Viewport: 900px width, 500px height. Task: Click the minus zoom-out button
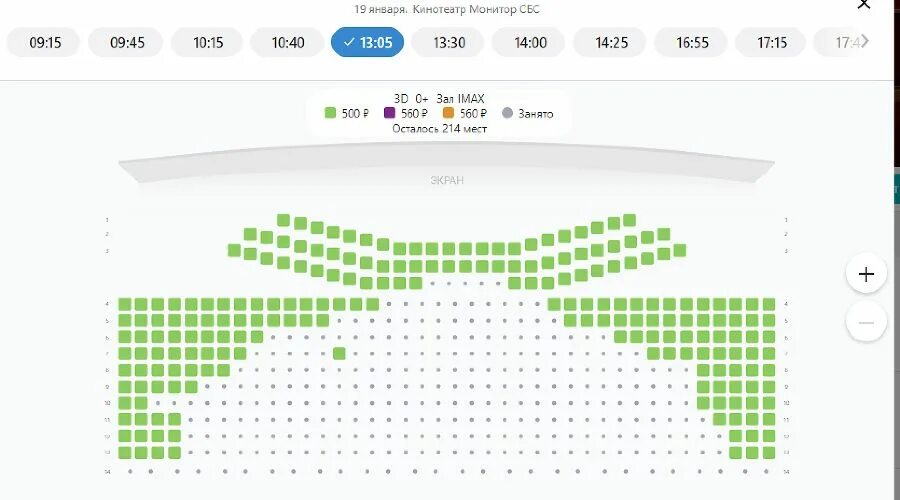point(866,323)
